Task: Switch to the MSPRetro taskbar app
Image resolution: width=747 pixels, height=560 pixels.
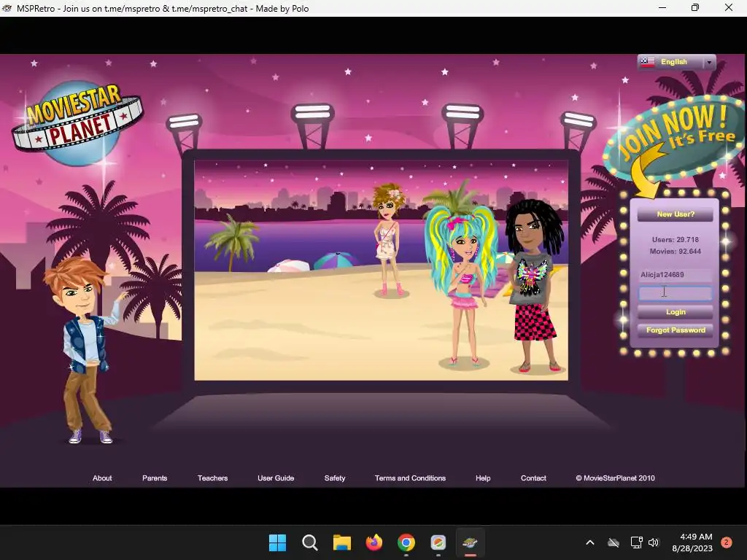Action: (x=471, y=542)
